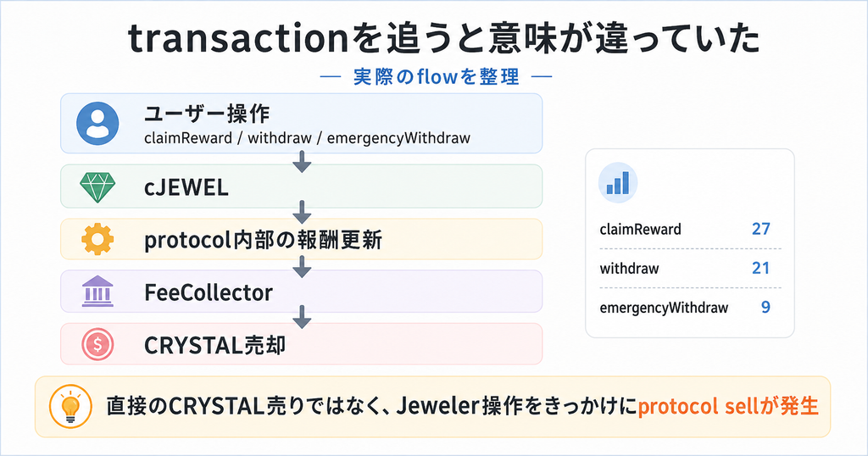Click the arrow above the FeeCollector box

click(302, 266)
